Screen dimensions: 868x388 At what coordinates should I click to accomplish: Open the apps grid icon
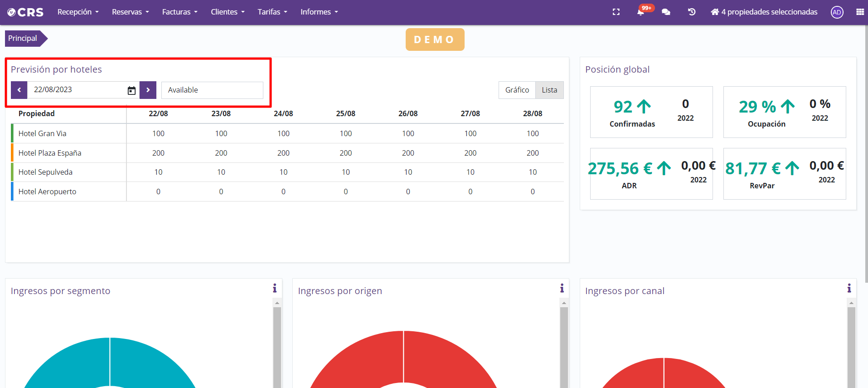tap(860, 12)
